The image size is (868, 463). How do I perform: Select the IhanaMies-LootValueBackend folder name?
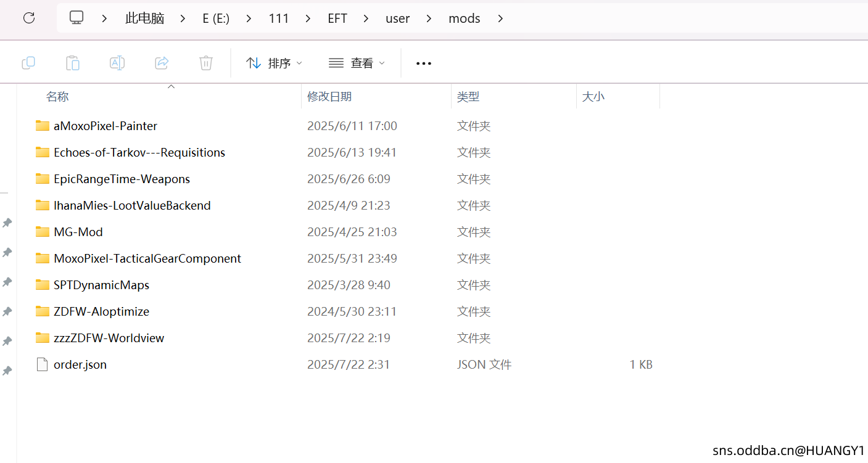(132, 205)
